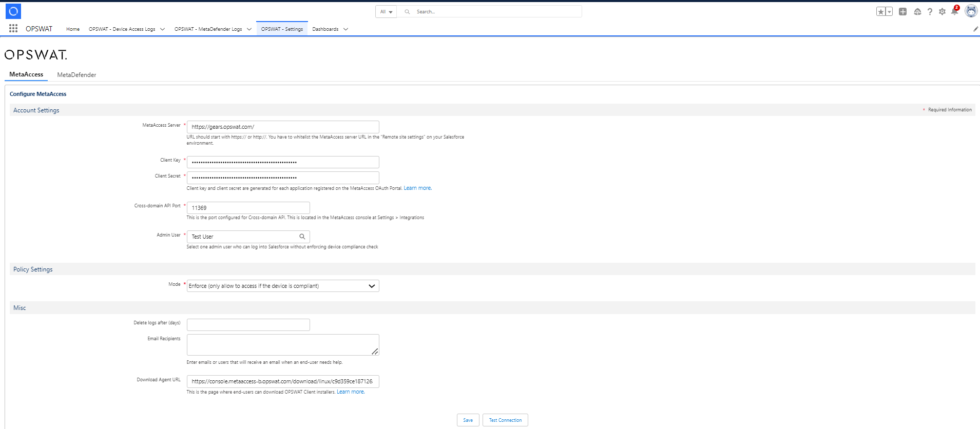Screen dimensions: 980x429
Task: Open the Setup gear icon
Action: [x=942, y=12]
